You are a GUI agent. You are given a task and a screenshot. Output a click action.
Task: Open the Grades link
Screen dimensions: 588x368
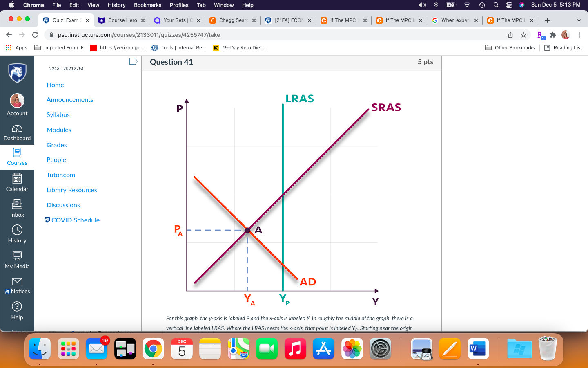point(56,145)
